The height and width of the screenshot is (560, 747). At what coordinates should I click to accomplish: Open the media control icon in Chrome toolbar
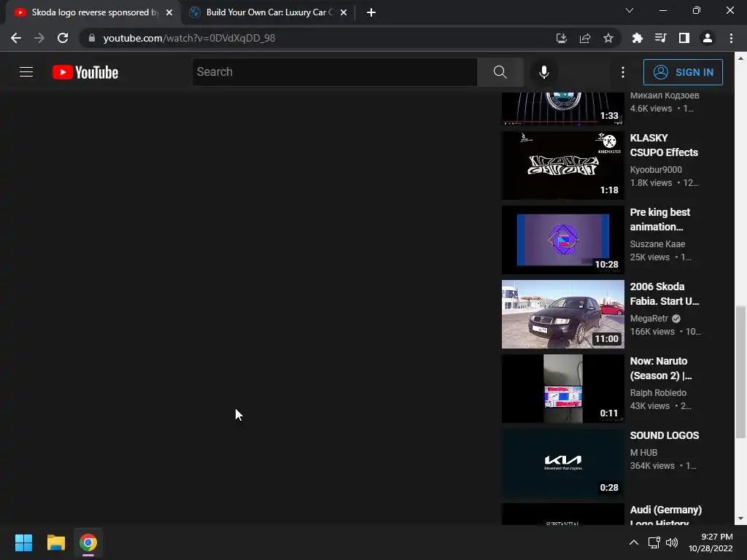[x=660, y=38]
